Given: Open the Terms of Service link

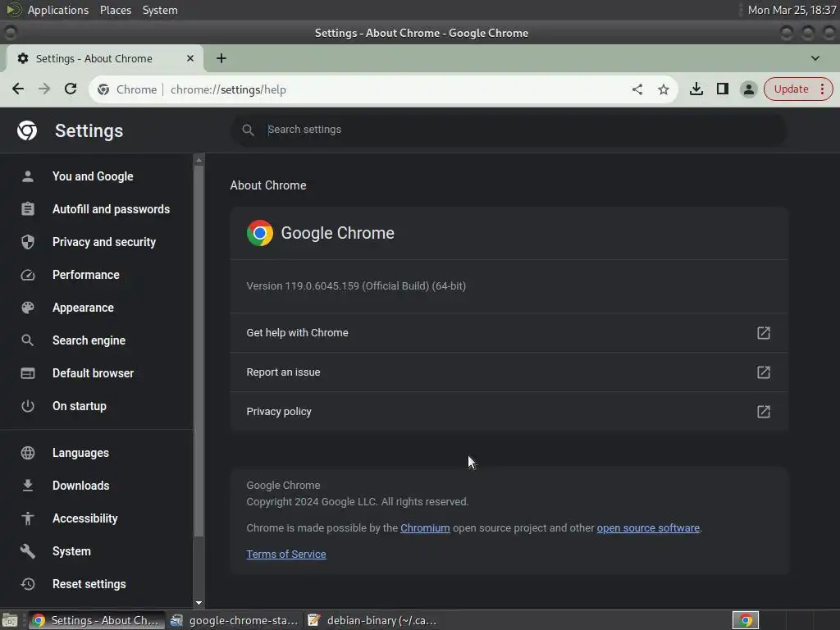Looking at the screenshot, I should click(286, 555).
